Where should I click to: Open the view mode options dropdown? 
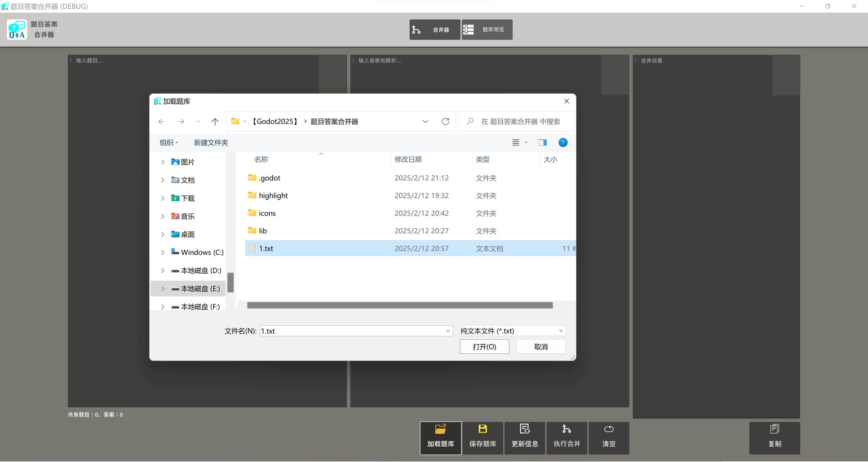[x=525, y=142]
